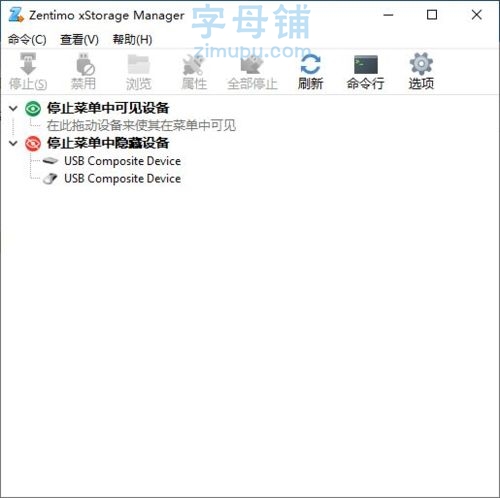The width and height of the screenshot is (500, 498).
Task: Refresh device list with 刷新 icon
Action: tap(310, 64)
